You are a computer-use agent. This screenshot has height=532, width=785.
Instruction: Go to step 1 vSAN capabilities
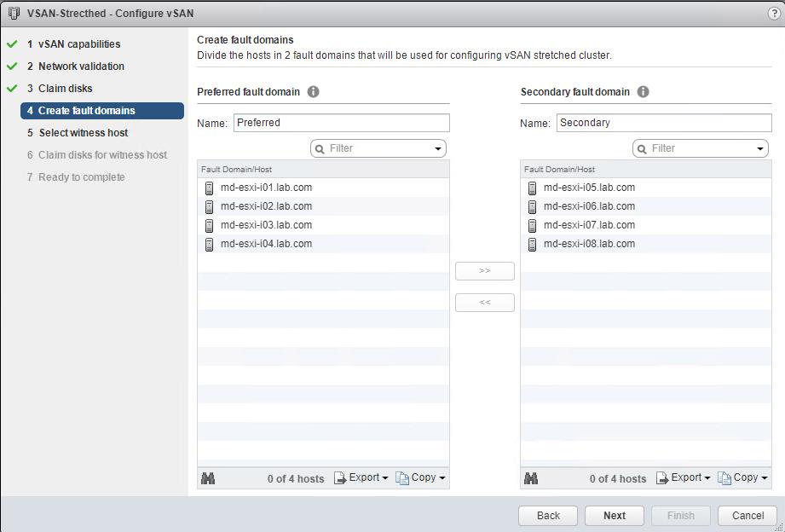tap(74, 44)
